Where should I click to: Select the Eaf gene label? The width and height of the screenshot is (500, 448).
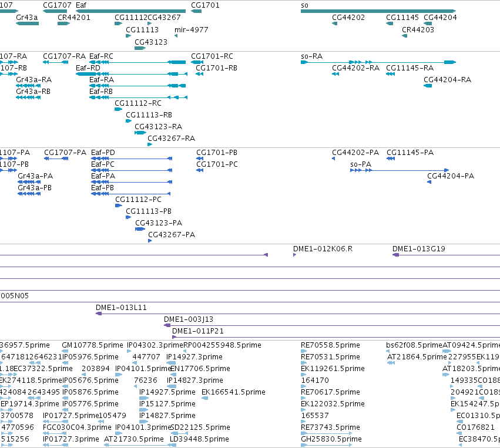(x=81, y=5)
